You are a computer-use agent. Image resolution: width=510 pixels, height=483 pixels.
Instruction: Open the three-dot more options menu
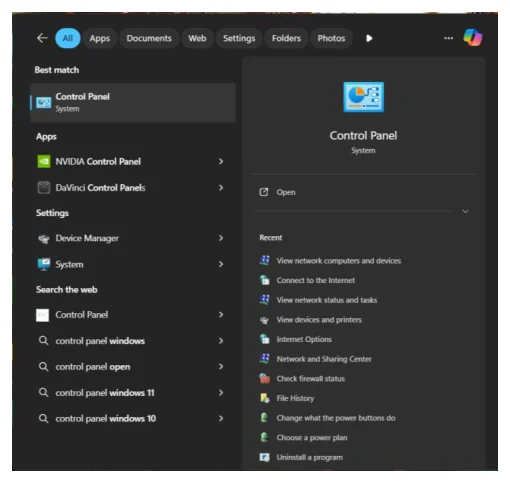(x=449, y=38)
